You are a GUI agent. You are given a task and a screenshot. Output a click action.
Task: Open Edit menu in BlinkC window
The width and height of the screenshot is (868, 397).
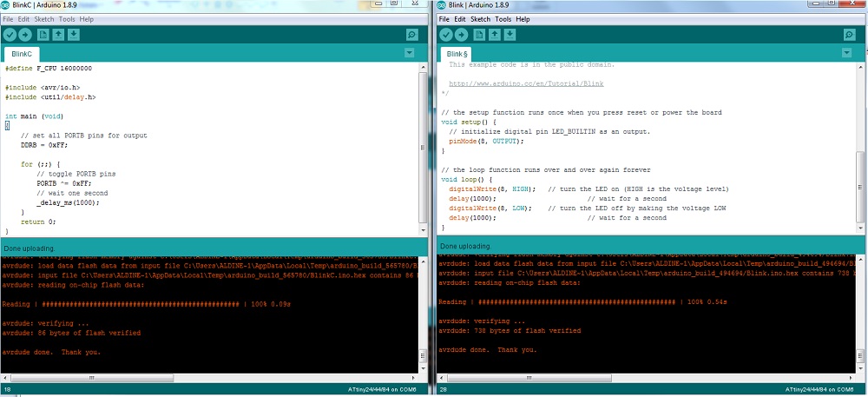click(x=23, y=19)
